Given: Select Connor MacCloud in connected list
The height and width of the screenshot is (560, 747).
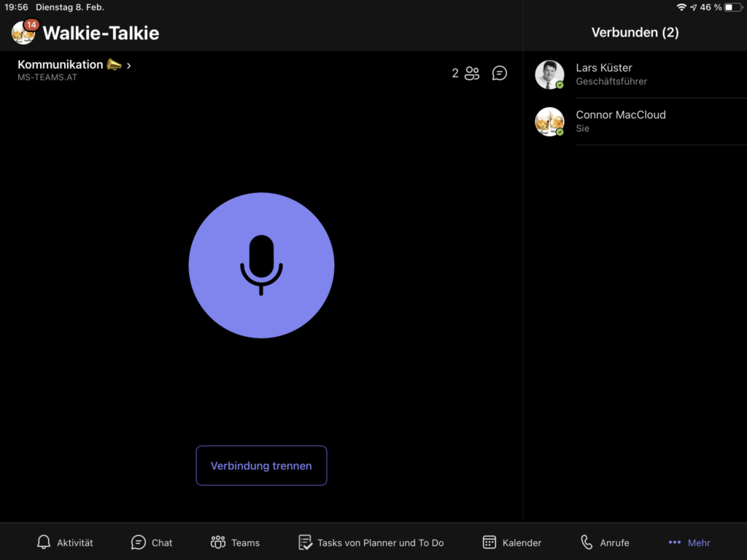Looking at the screenshot, I should tap(635, 122).
